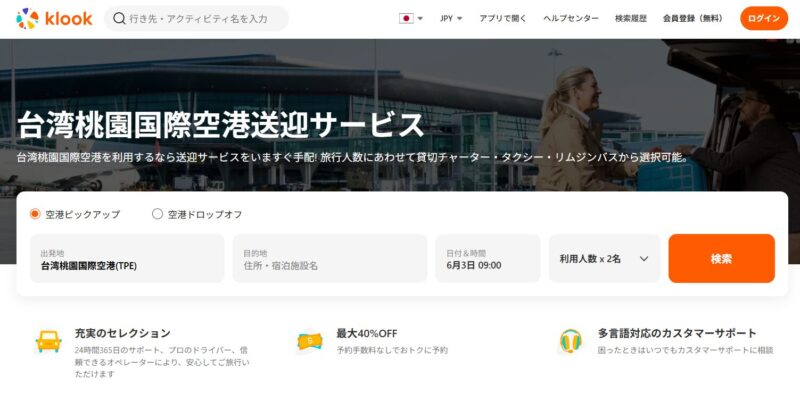The image size is (800, 393).
Task: Click the 会員登録（無料） link
Action: pyautogui.click(x=693, y=18)
